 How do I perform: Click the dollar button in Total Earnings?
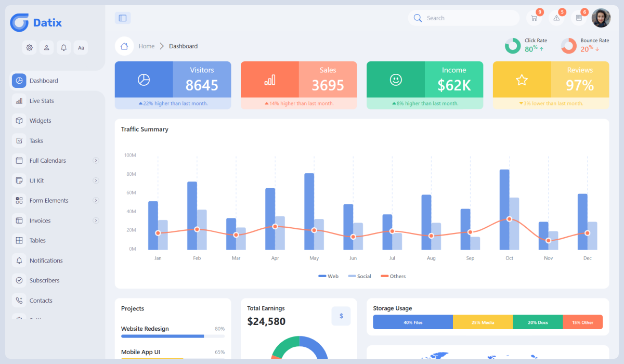coord(341,316)
